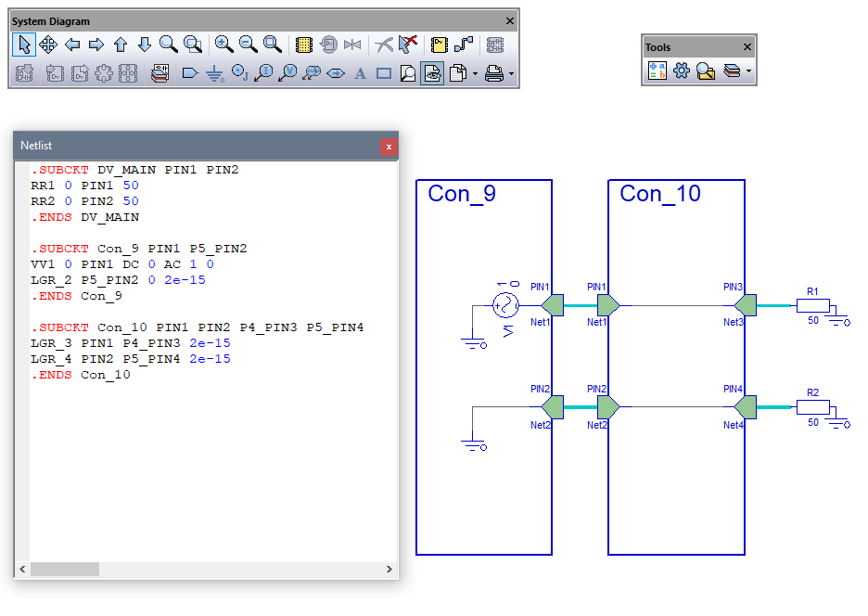
Task: Click the zoom out magnifier
Action: point(248,44)
